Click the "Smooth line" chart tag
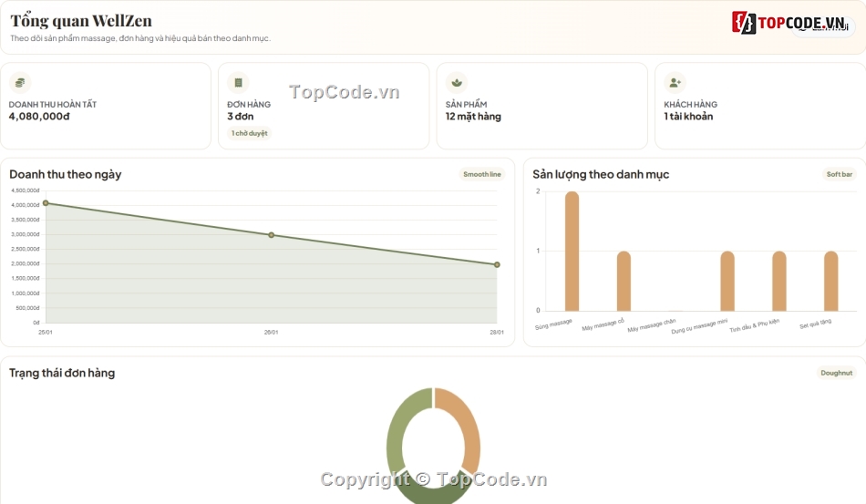Viewport: 866px width, 504px height. pyautogui.click(x=481, y=174)
